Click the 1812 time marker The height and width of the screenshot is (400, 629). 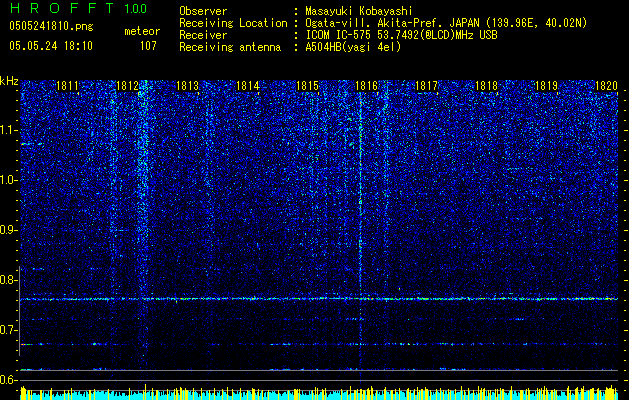(127, 85)
